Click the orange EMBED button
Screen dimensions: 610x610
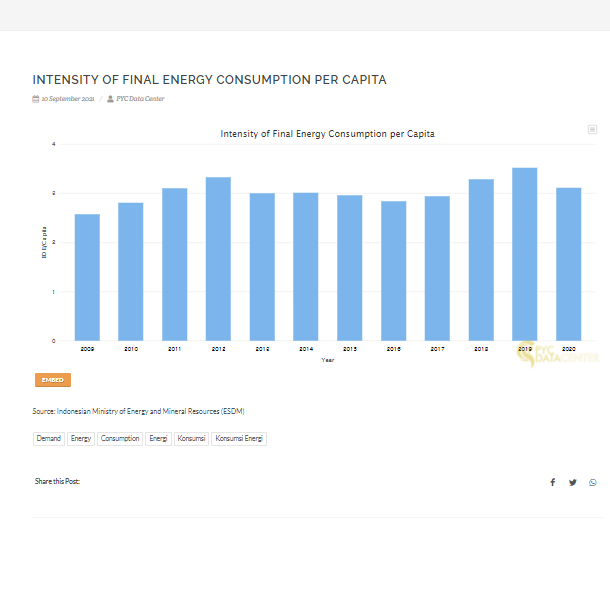point(53,380)
